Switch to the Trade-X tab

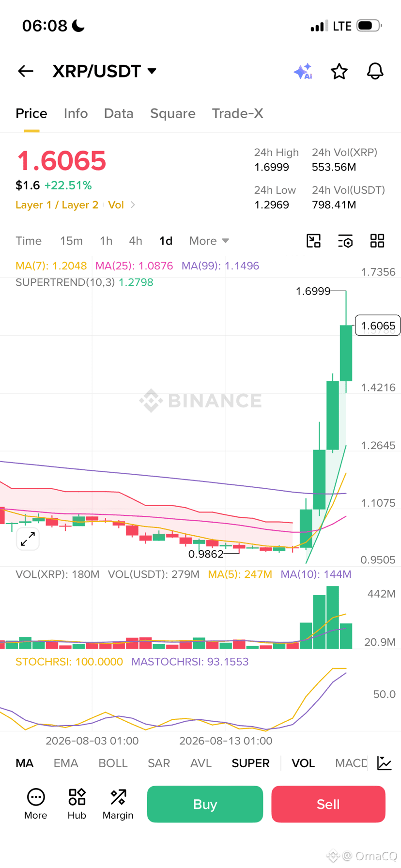[x=238, y=113]
